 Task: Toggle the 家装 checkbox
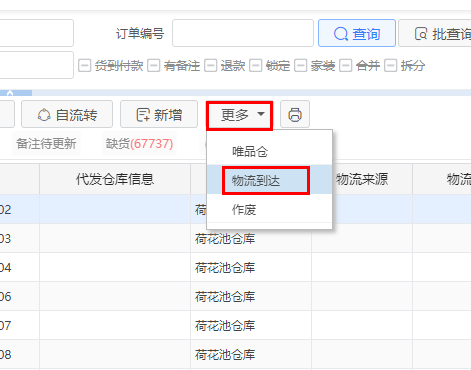pyautogui.click(x=300, y=66)
